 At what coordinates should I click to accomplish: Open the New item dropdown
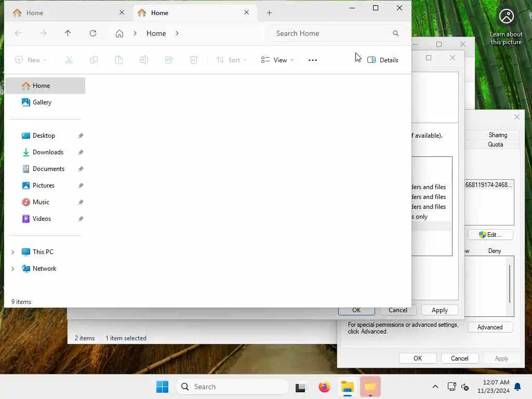point(31,60)
